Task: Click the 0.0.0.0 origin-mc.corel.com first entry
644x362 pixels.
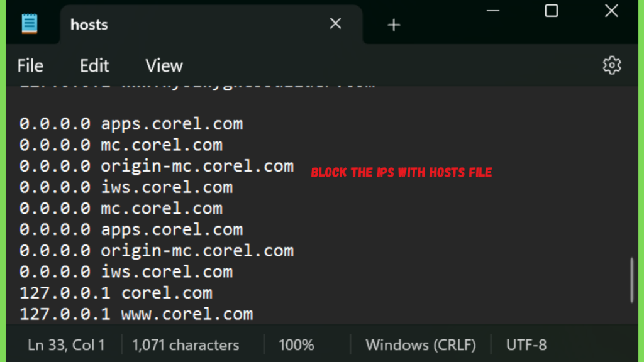Action: click(157, 166)
